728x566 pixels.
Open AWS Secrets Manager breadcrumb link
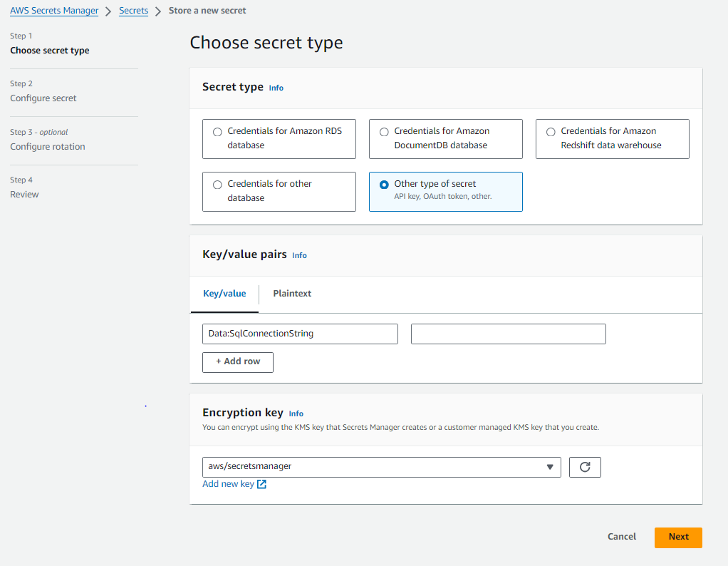pyautogui.click(x=54, y=11)
